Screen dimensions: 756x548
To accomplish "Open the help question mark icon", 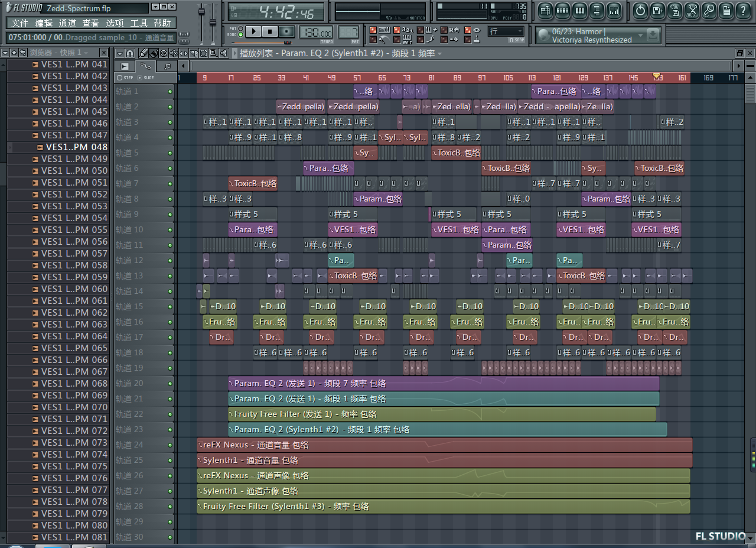I will point(743,11).
